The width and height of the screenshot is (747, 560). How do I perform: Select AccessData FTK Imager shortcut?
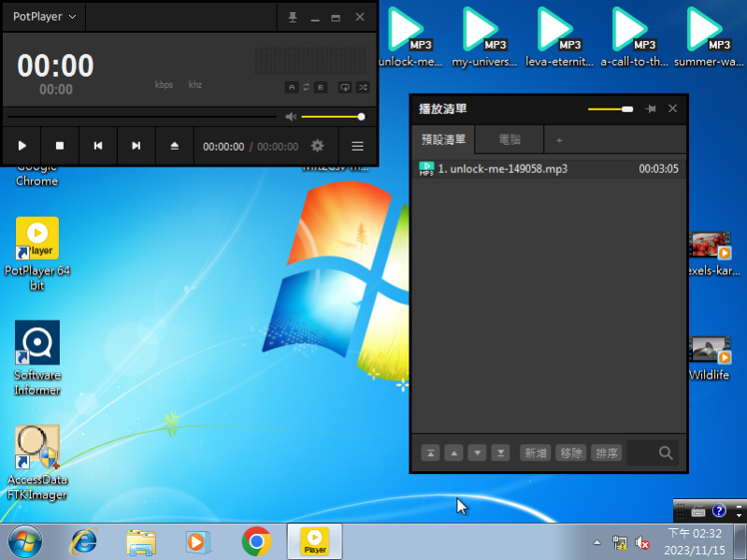[37, 463]
